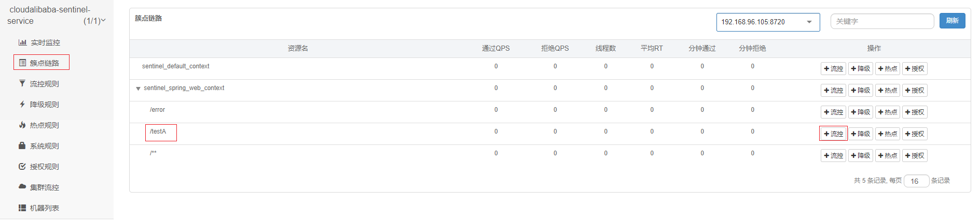Viewport: 980px width, 220px height.
Task: Add 流控 rule for /testA
Action: 833,134
